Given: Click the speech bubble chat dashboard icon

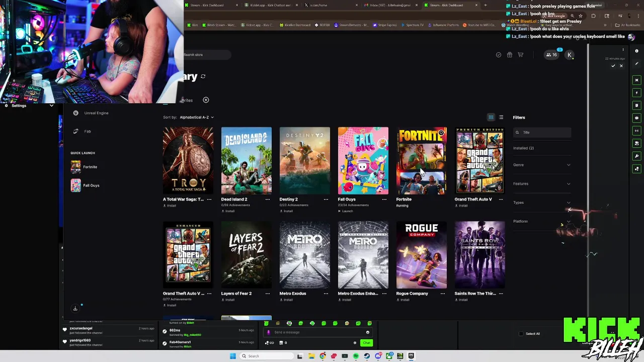Looking at the screenshot, I should [636, 118].
